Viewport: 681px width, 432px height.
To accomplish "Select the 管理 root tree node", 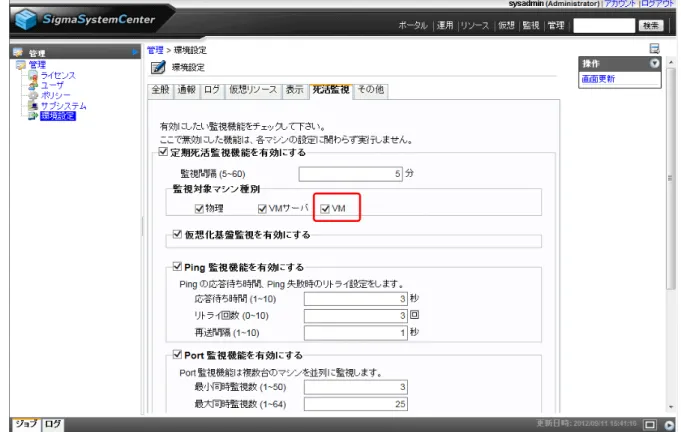I will pyautogui.click(x=37, y=65).
